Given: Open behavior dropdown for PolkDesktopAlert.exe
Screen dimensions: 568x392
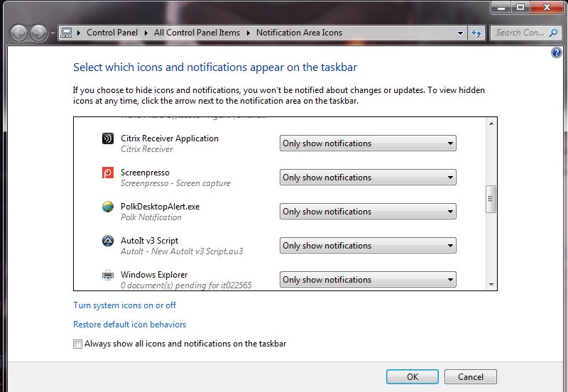Looking at the screenshot, I should (x=368, y=211).
